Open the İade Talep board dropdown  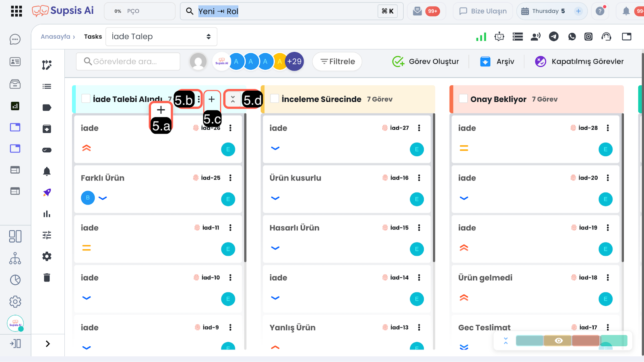click(x=161, y=37)
